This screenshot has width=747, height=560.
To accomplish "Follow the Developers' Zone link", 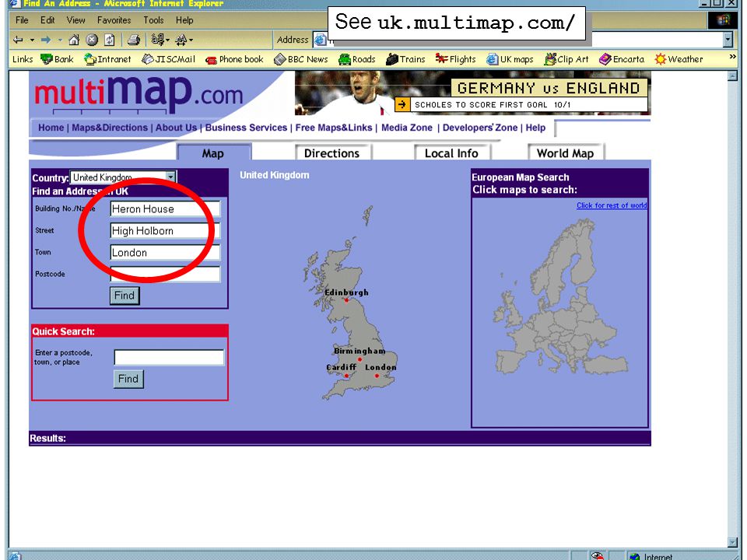I will pos(480,128).
